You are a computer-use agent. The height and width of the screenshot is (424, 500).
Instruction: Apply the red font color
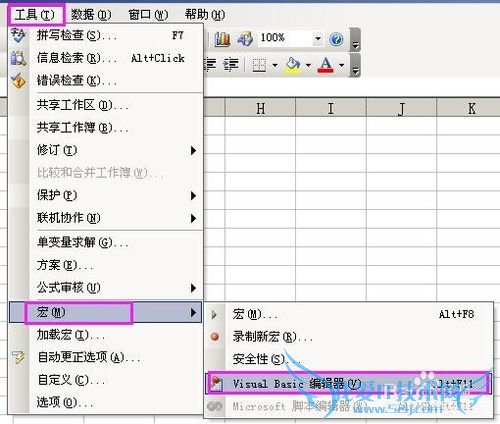click(326, 65)
